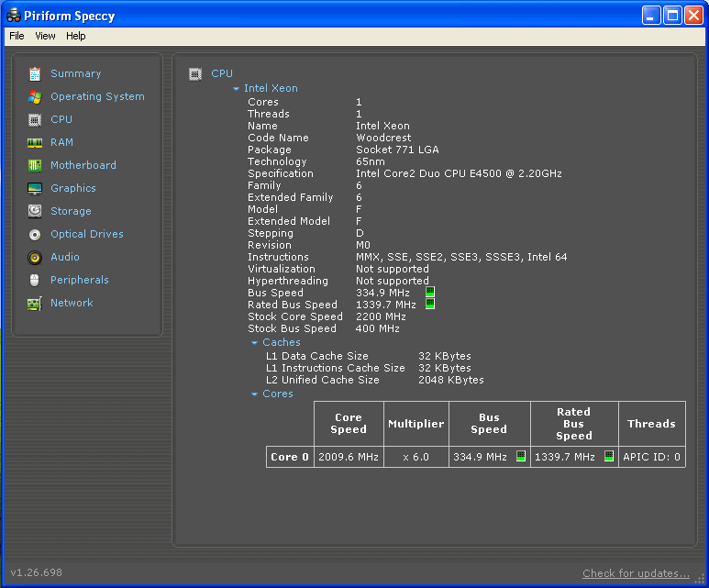Collapse the Cores section
709x588 pixels.
[x=255, y=394]
